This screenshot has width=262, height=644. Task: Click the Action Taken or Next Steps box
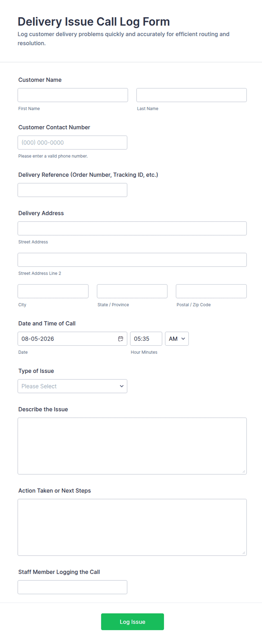[x=132, y=527]
